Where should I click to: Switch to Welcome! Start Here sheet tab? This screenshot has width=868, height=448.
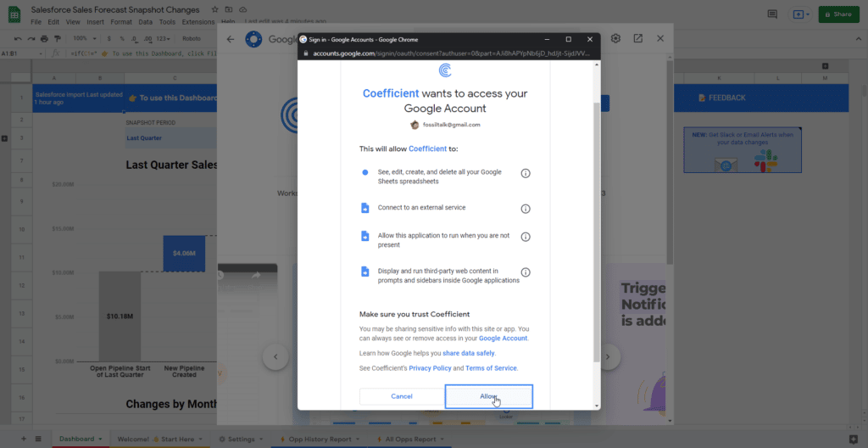[x=159, y=439]
